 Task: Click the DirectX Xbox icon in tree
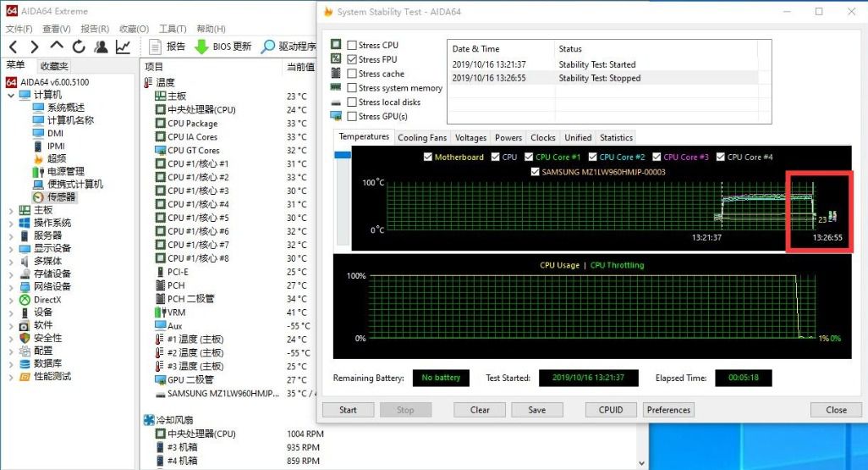coord(25,300)
